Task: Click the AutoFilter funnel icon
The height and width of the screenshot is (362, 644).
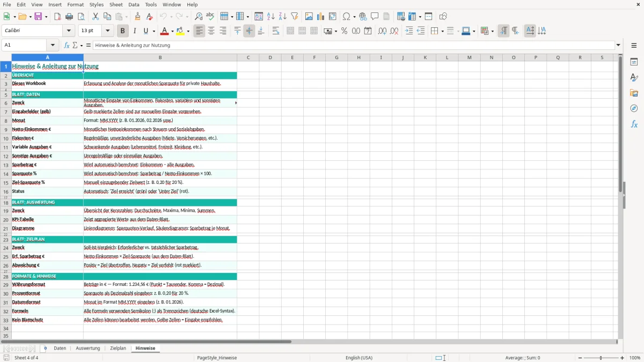Action: point(294,17)
